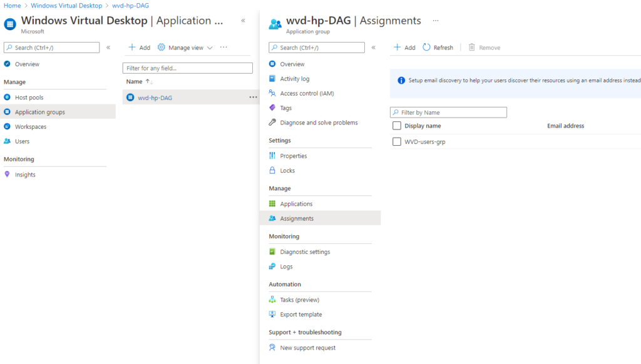The height and width of the screenshot is (364, 641).
Task: Open Properties under Settings
Action: [x=293, y=156]
